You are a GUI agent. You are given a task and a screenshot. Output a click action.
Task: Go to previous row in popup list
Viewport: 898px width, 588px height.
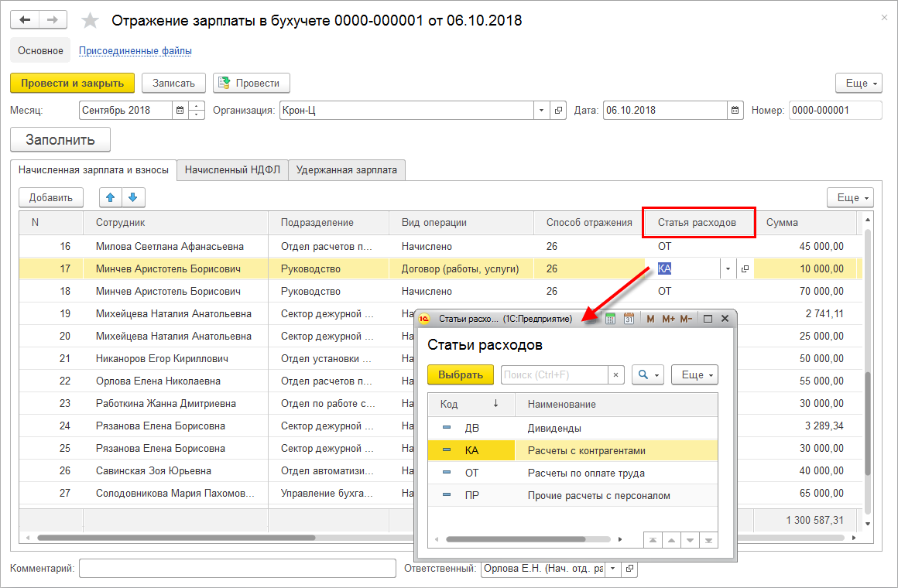tap(671, 541)
